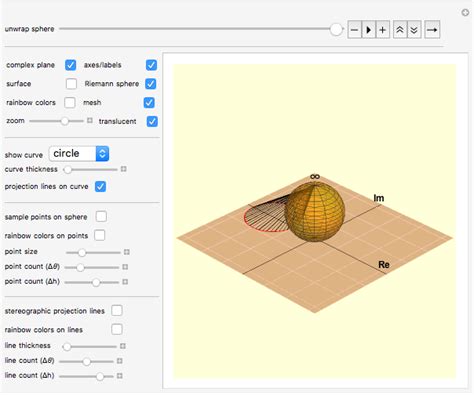This screenshot has height=395, width=474.
Task: Enable the surface checkbox
Action: tap(71, 84)
